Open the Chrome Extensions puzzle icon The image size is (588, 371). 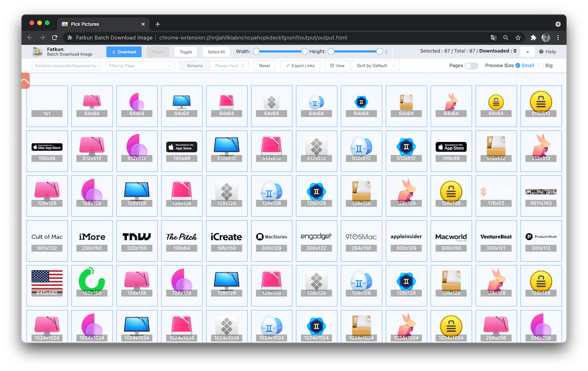pyautogui.click(x=533, y=38)
